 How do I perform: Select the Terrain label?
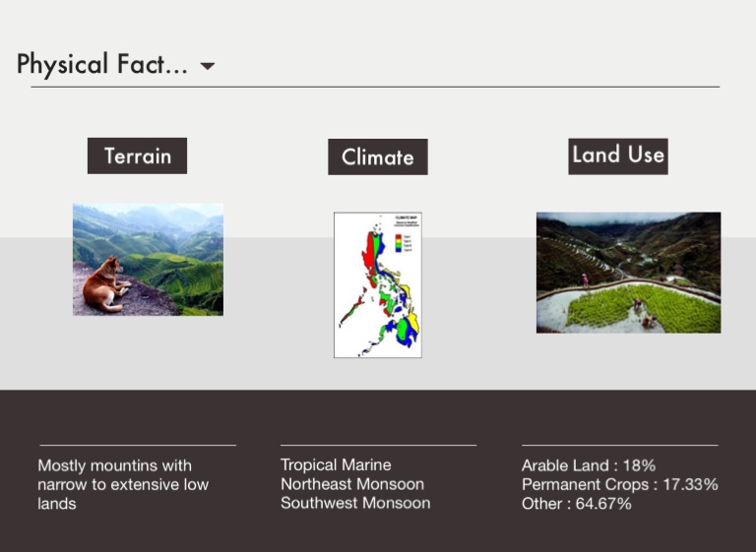click(137, 155)
